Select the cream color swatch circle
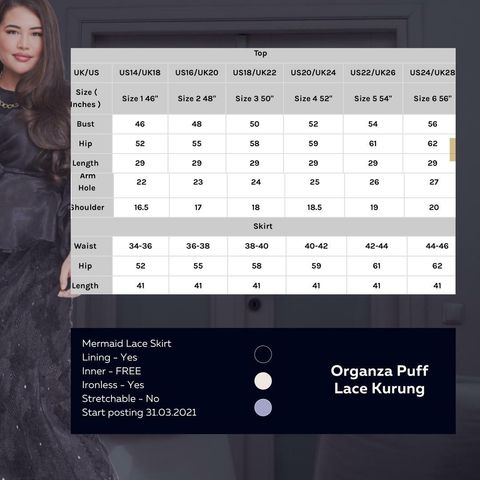Screen dimensions: 480x480 click(263, 381)
